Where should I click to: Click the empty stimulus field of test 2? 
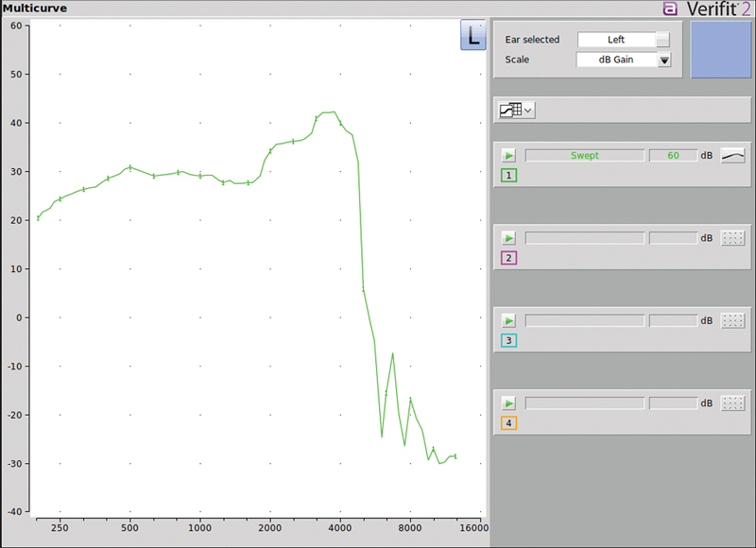point(585,238)
